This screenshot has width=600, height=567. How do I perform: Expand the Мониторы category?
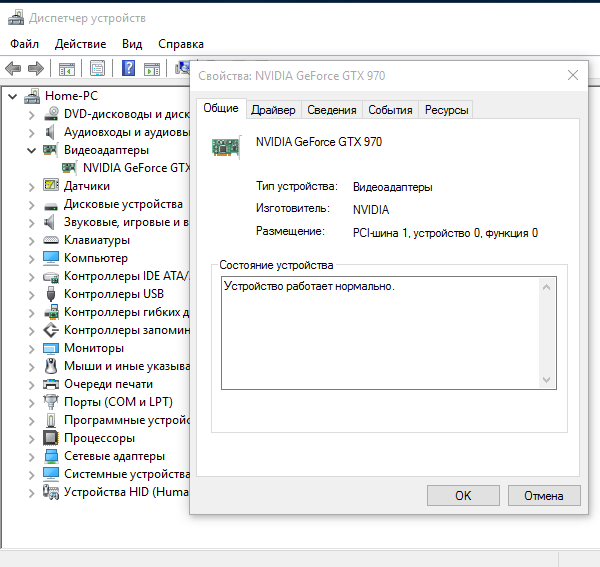[x=32, y=349]
